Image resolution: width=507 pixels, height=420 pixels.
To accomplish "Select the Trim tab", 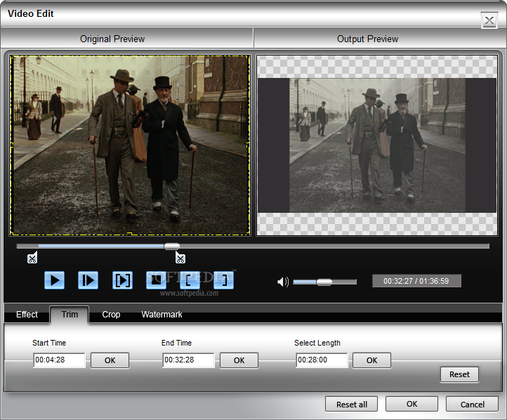I will pos(70,315).
